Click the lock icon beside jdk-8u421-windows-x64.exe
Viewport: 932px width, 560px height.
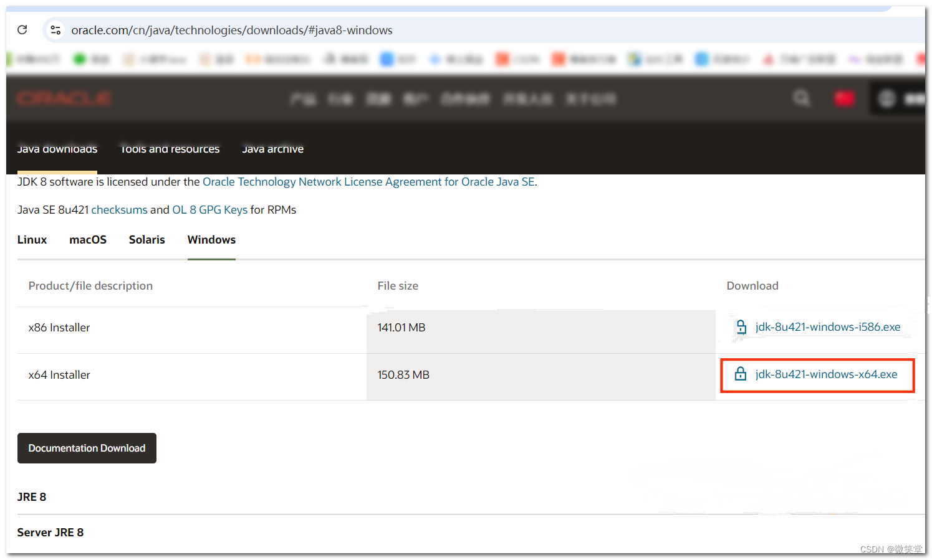(x=741, y=374)
